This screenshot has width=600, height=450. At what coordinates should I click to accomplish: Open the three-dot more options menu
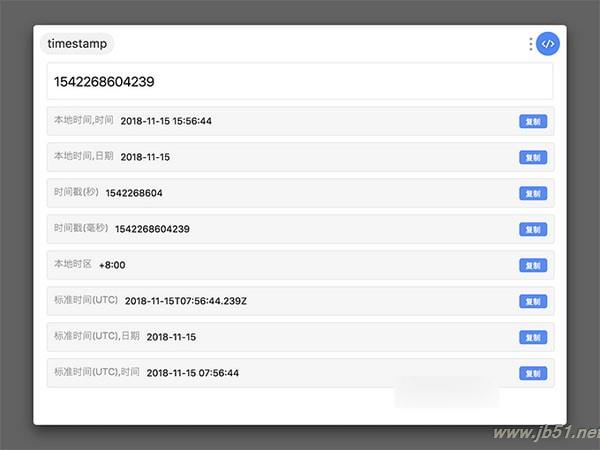point(530,44)
